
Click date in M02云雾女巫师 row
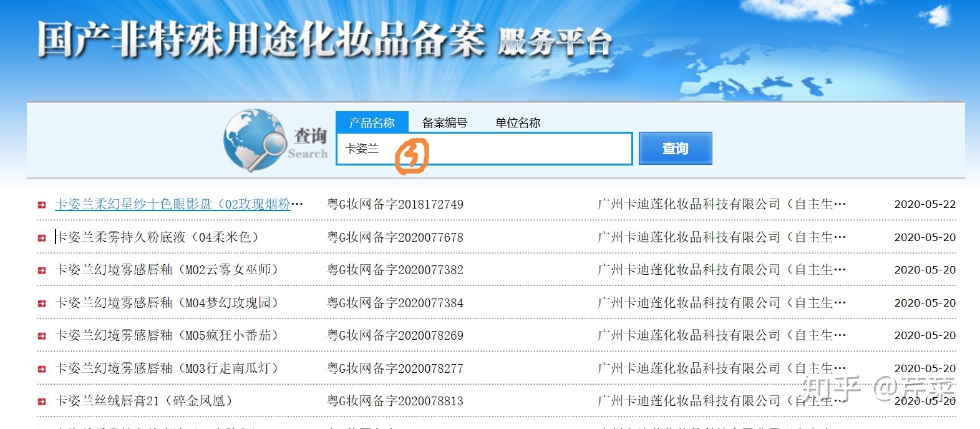coord(924,270)
